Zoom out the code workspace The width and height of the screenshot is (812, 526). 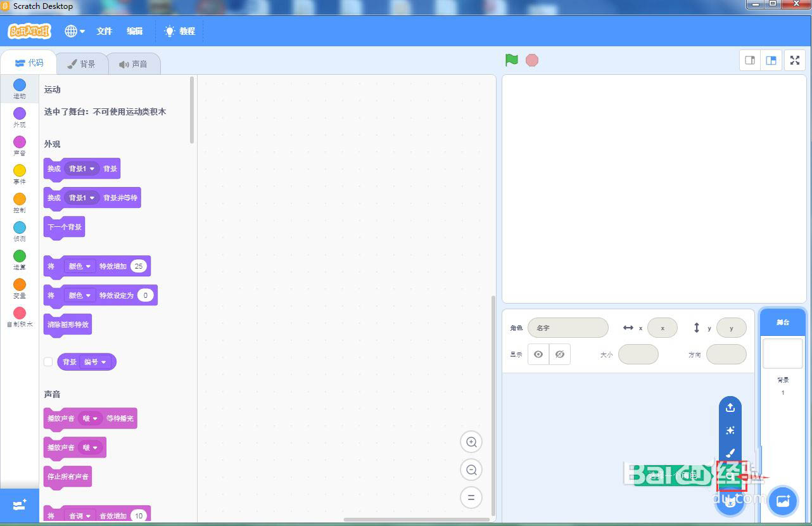pos(471,470)
